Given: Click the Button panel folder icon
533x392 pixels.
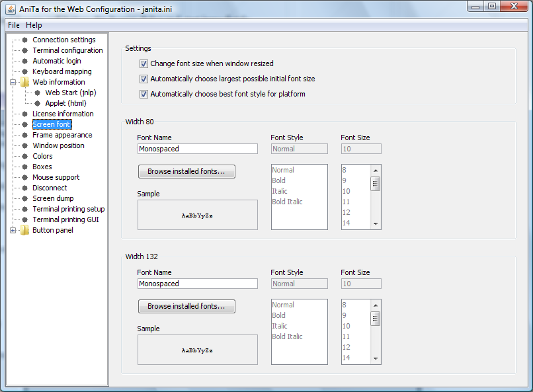Looking at the screenshot, I should (x=25, y=230).
